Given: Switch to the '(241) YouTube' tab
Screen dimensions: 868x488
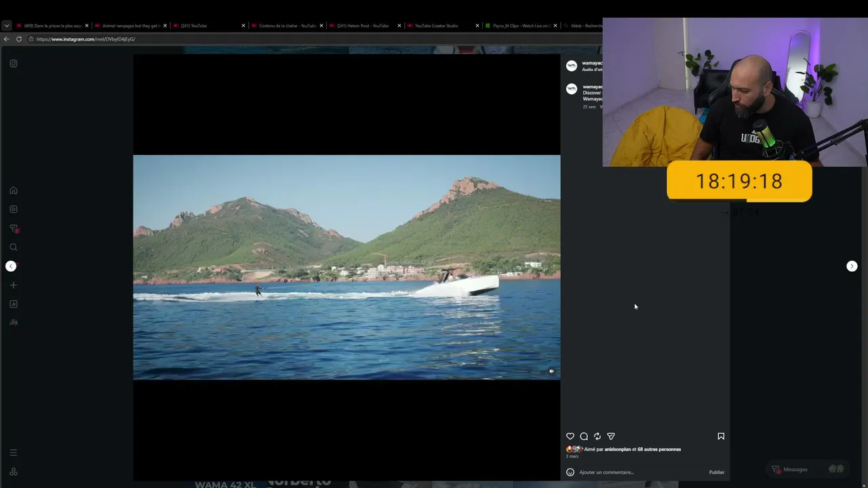Looking at the screenshot, I should tap(209, 26).
